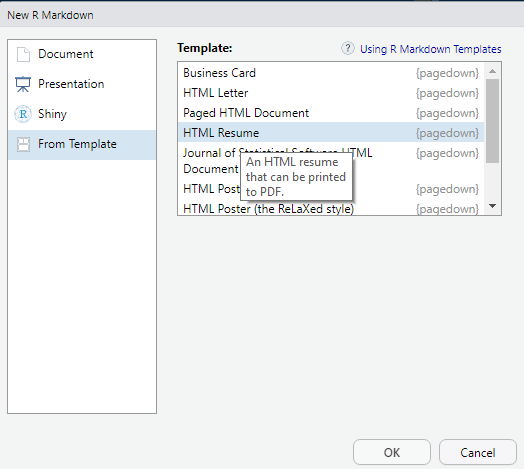Dismiss dialog with Cancel button

478,452
